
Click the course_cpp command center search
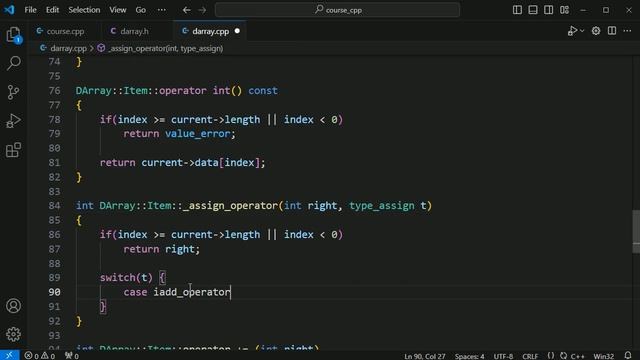pyautogui.click(x=338, y=10)
